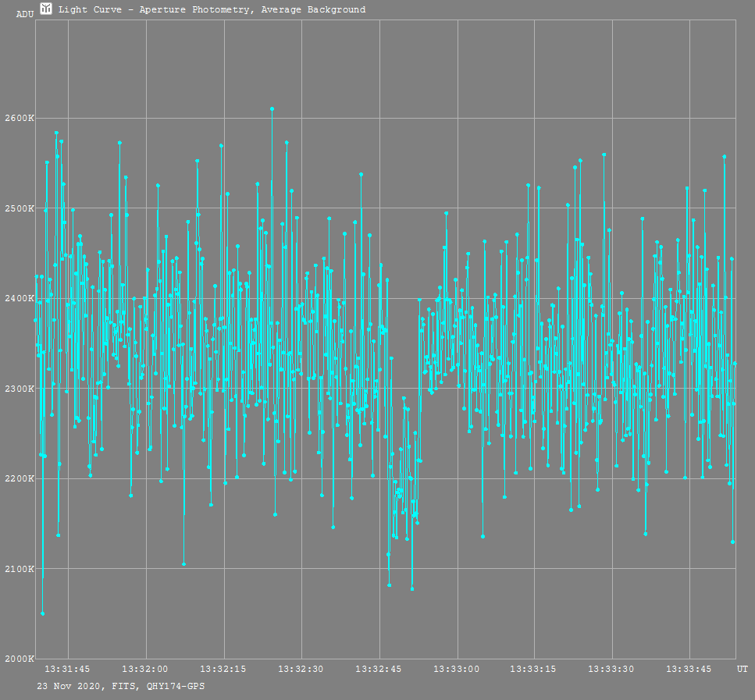The width and height of the screenshot is (755, 700).
Task: Click the 13:32:45 time axis label
Action: pyautogui.click(x=379, y=670)
